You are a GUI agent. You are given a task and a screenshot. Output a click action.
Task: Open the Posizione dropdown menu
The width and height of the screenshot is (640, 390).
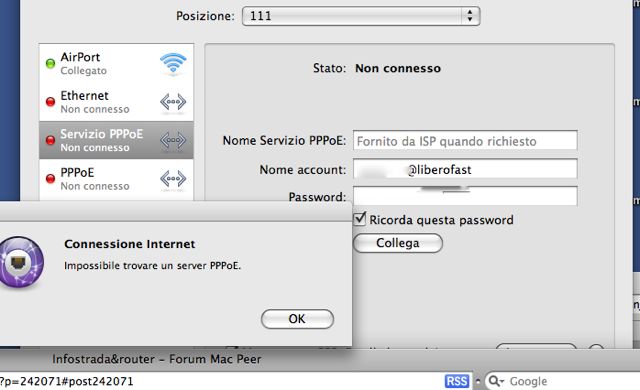point(361,16)
